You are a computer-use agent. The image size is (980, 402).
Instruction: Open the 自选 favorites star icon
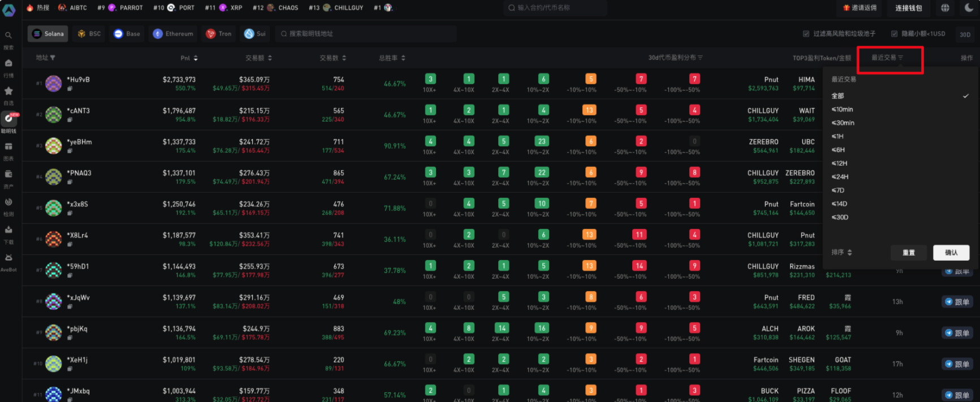[8, 91]
